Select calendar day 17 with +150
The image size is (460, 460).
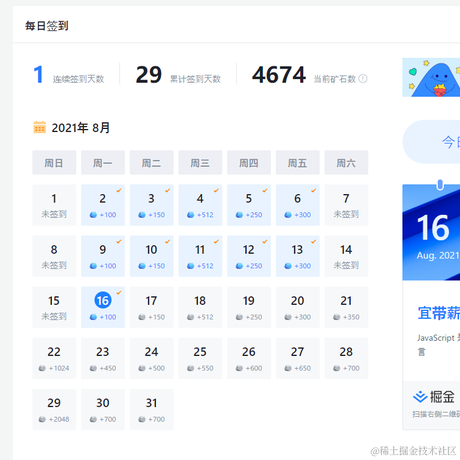pos(151,307)
